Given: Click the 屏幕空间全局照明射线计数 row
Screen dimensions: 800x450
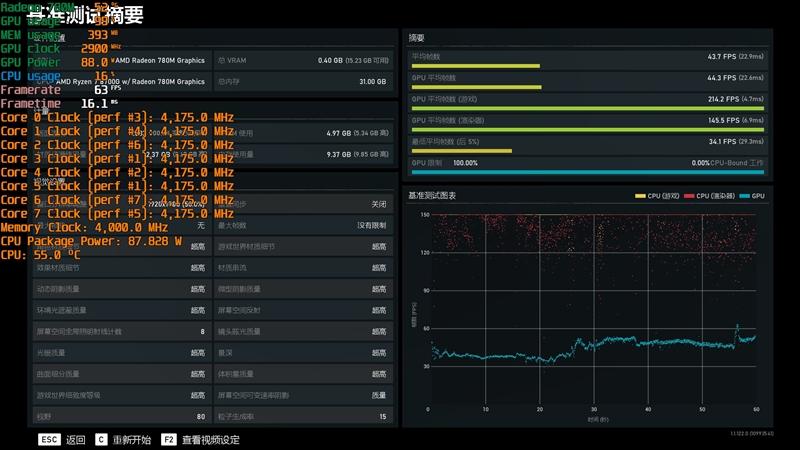Looking at the screenshot, I should pos(120,331).
